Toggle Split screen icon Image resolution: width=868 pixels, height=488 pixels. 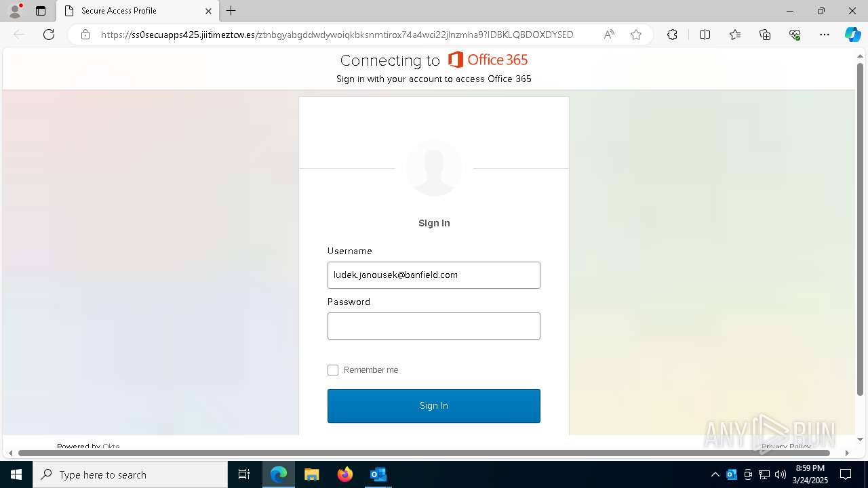pos(705,35)
